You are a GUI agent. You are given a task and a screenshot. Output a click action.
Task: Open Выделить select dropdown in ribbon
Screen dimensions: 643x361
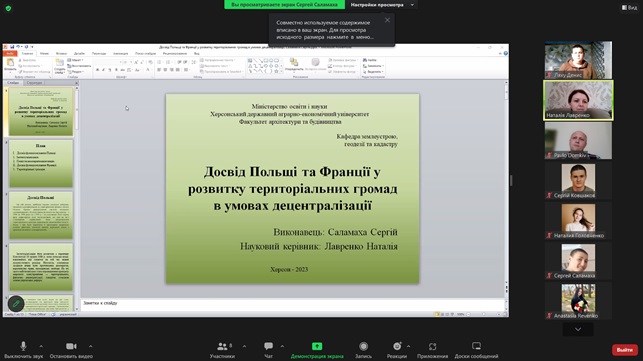pyautogui.click(x=373, y=72)
